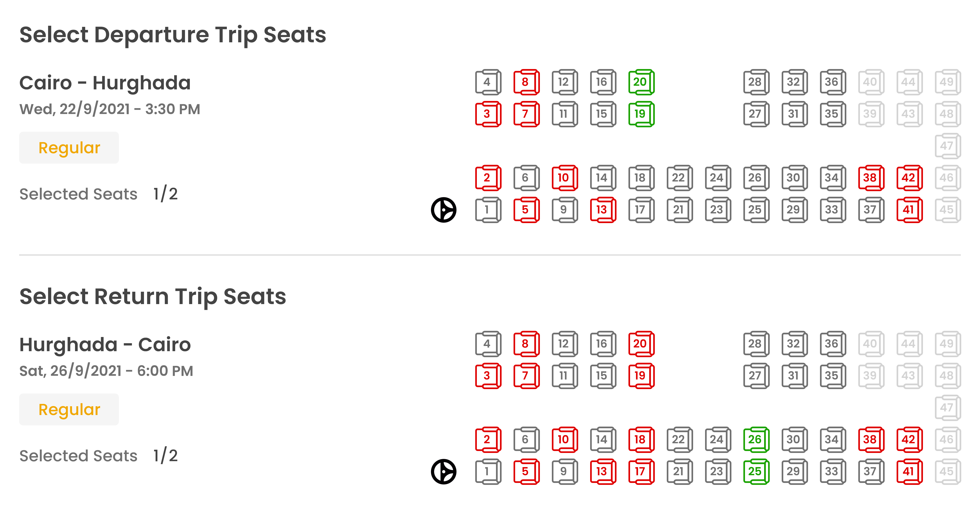This screenshot has width=980, height=510.
Task: Deselect green seat 19 on departure trip
Action: (x=641, y=114)
